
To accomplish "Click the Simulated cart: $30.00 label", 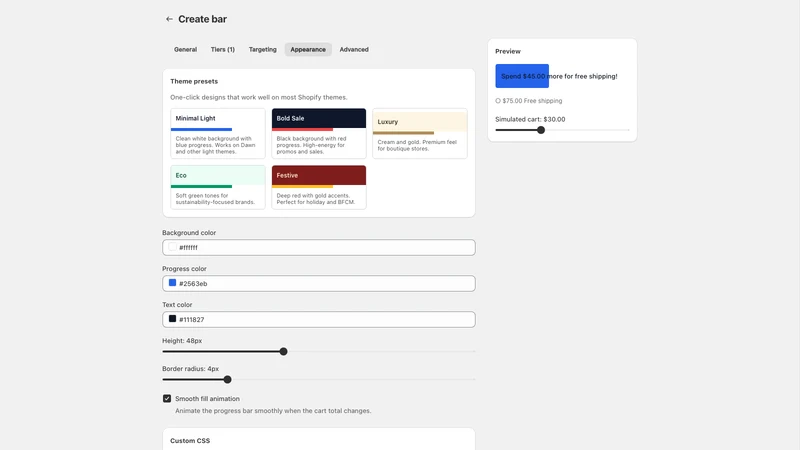I will pos(530,119).
